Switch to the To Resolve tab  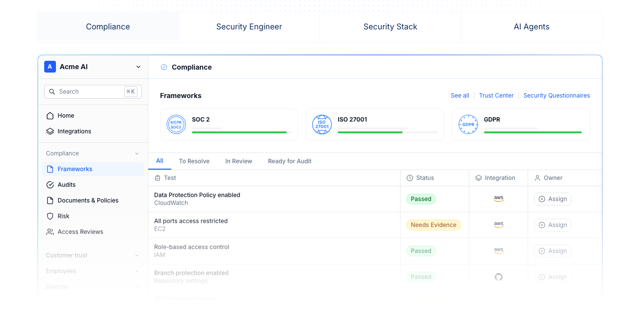[194, 161]
